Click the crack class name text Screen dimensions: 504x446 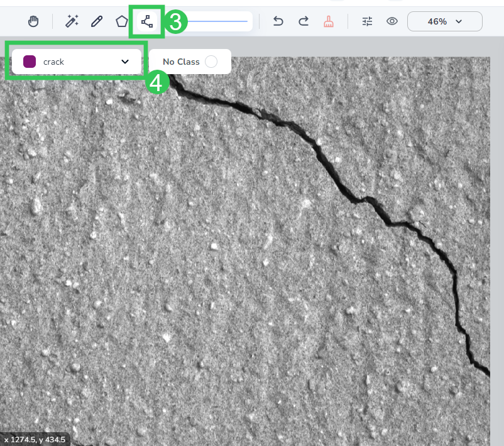(x=53, y=61)
